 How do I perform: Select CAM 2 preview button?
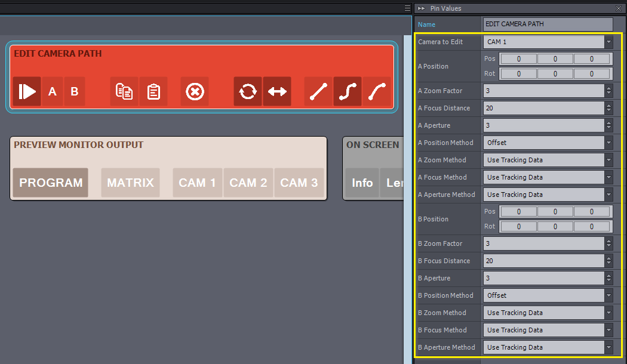click(x=248, y=183)
